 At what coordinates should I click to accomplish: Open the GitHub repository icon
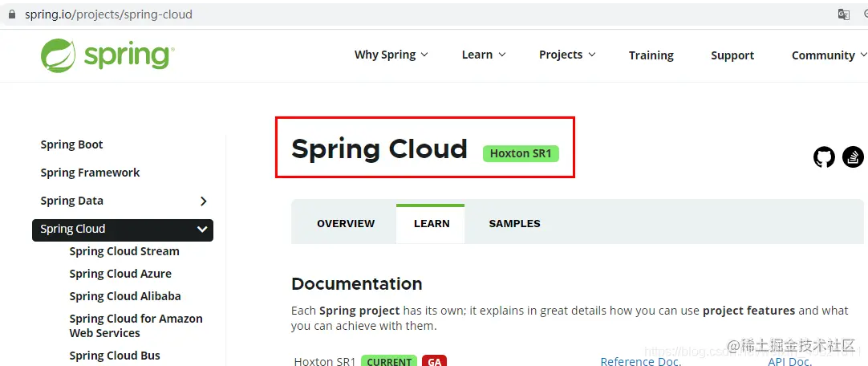[x=824, y=157]
